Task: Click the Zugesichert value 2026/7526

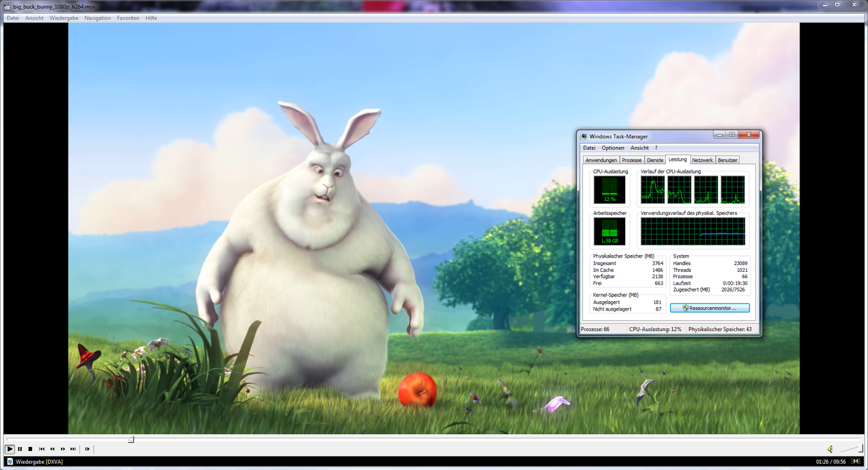Action: [x=734, y=290]
